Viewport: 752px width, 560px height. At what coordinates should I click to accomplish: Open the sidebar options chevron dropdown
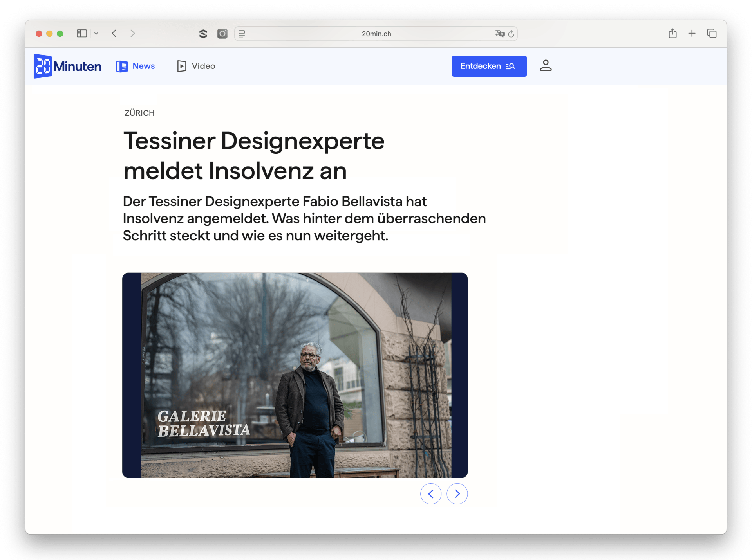(x=96, y=34)
